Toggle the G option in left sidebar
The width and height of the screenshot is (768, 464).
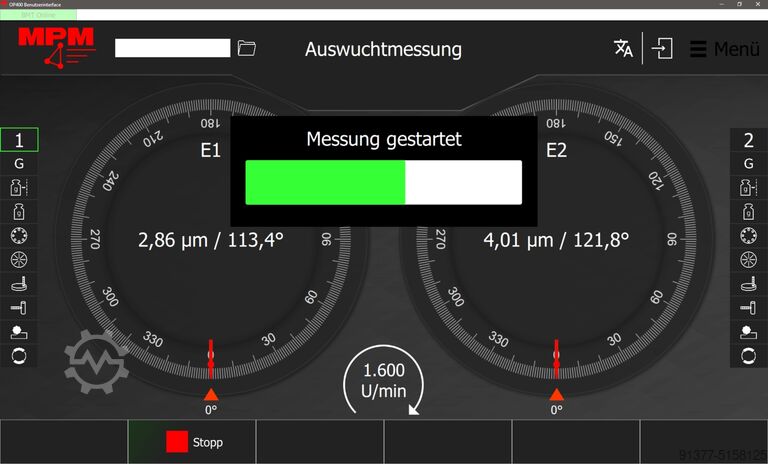19,163
